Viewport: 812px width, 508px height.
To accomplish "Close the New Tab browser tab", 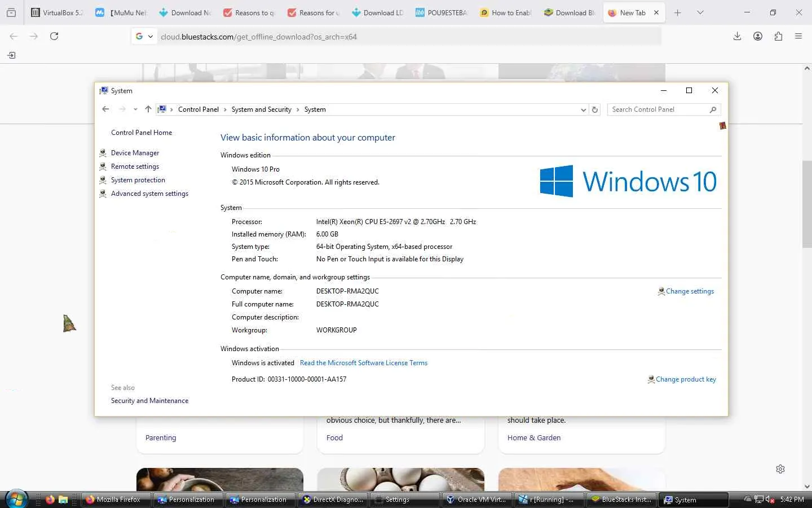I will coord(656,12).
